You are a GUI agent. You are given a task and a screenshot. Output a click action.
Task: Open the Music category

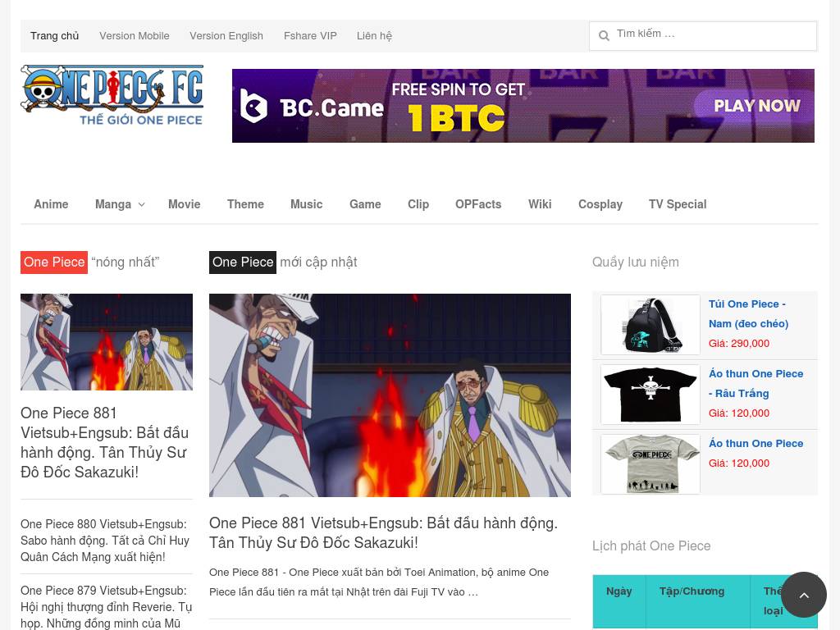click(307, 204)
